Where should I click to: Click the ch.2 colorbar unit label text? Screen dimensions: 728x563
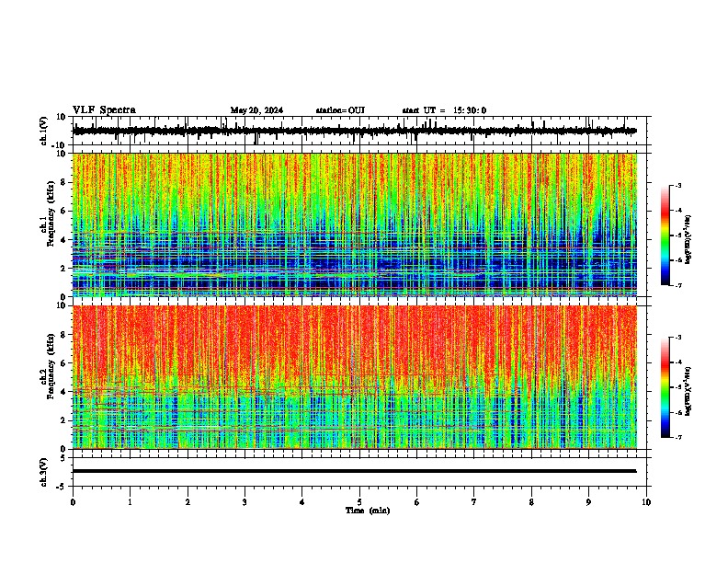[x=688, y=391]
